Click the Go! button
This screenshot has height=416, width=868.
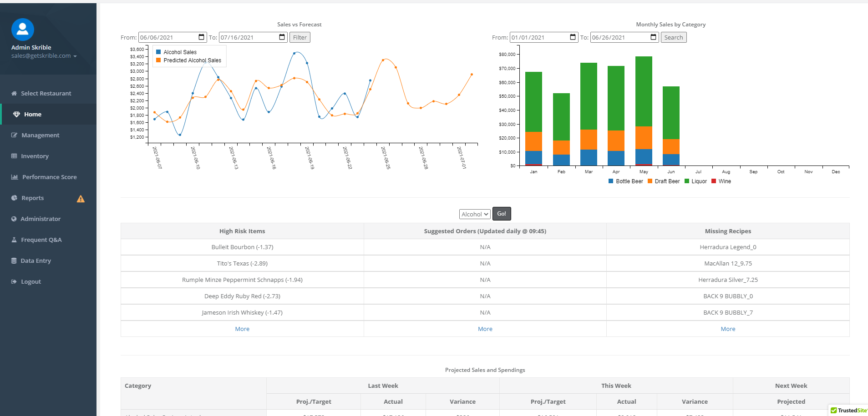502,214
